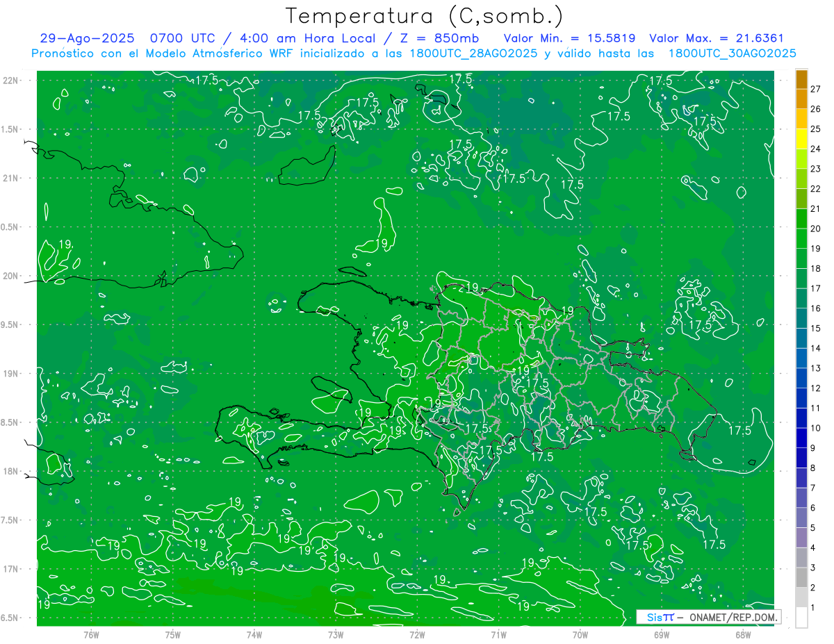
Task: Click the '17N' latitude axis label
Action: [10, 569]
